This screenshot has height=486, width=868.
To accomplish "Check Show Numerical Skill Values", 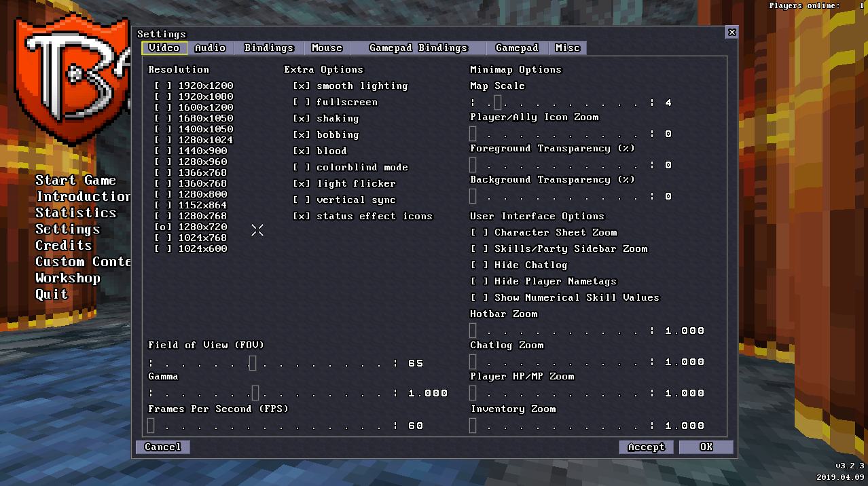I will point(480,298).
